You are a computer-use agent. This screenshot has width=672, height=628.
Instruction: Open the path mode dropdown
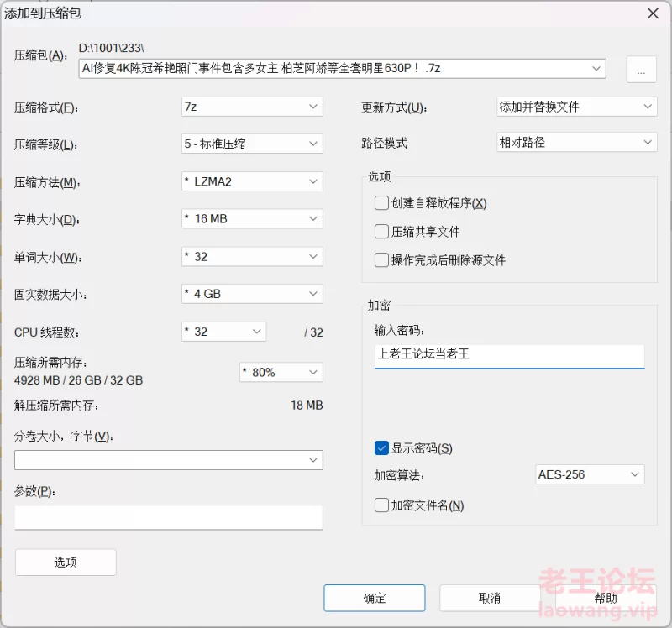[x=576, y=143]
